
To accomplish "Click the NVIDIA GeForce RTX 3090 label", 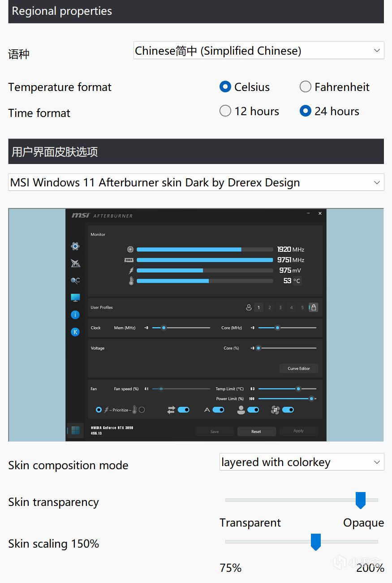I will click(x=112, y=428).
